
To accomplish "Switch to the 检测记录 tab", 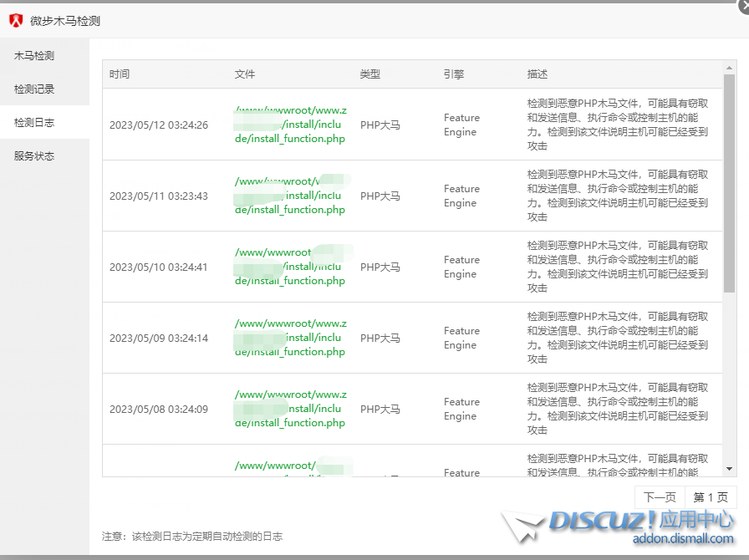I will [34, 89].
